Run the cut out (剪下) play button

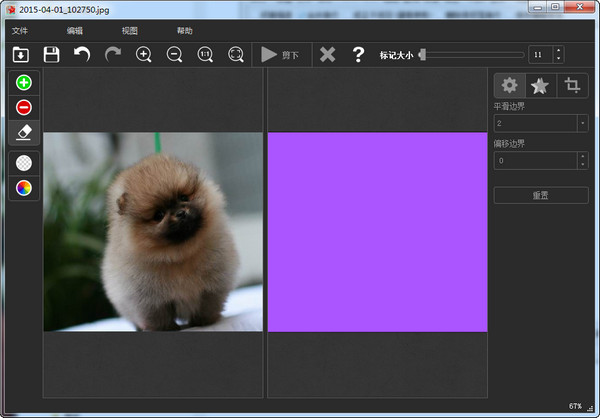[280, 55]
